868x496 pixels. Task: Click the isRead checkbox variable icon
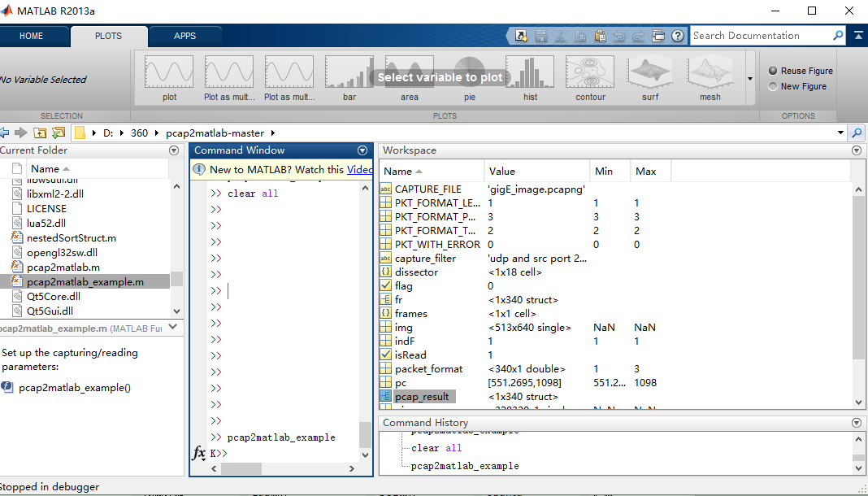(386, 355)
